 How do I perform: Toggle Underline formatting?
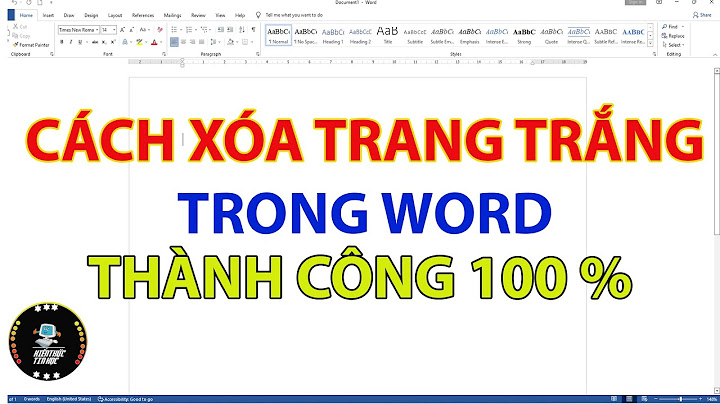[80, 42]
